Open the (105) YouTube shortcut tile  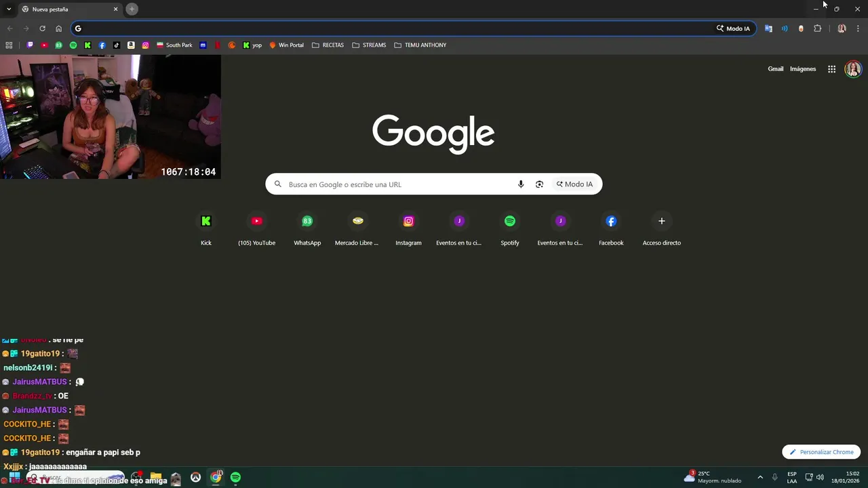tap(256, 229)
